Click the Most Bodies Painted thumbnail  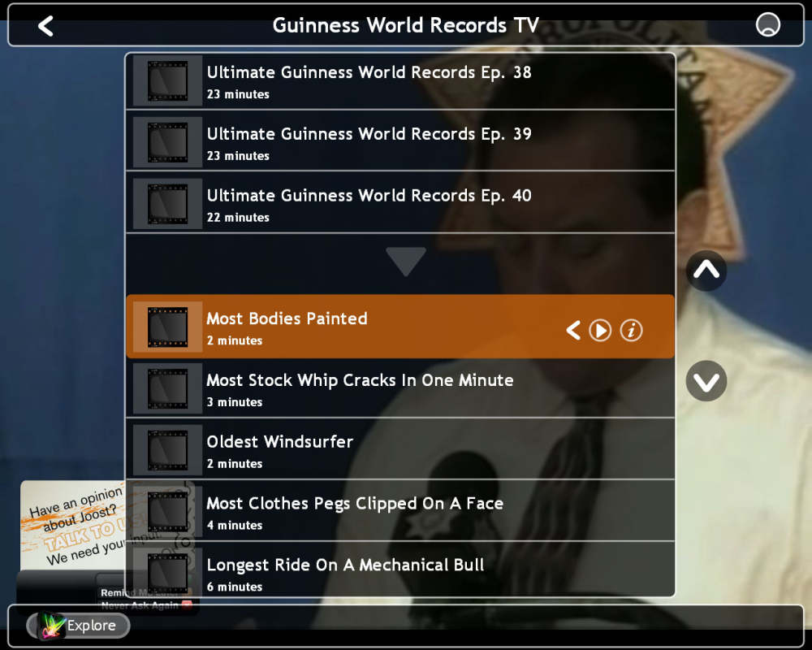point(167,327)
